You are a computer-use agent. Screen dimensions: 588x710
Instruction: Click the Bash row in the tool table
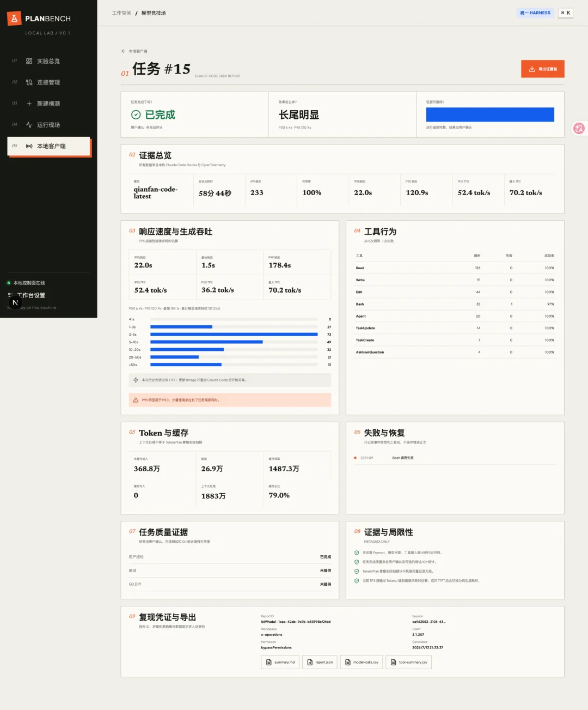pyautogui.click(x=455, y=304)
